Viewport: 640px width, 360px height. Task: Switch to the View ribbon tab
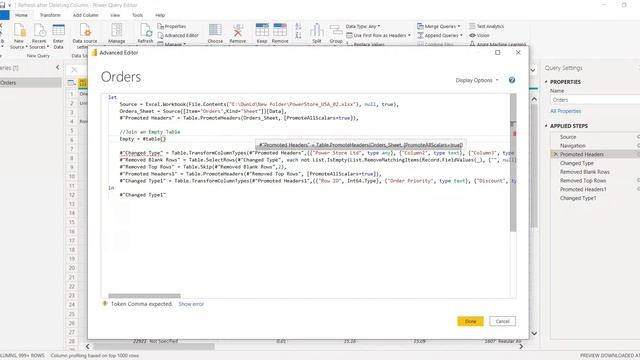tap(115, 15)
